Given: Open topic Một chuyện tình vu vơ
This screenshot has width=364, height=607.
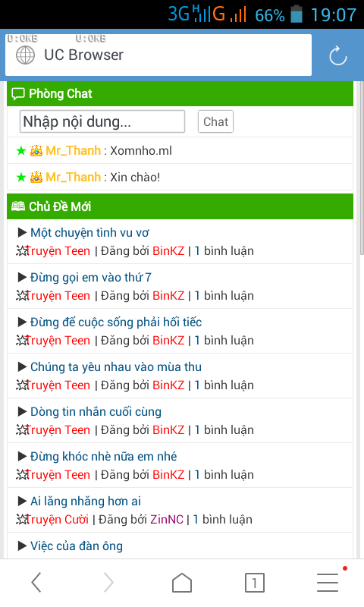Looking at the screenshot, I should pos(89,233).
